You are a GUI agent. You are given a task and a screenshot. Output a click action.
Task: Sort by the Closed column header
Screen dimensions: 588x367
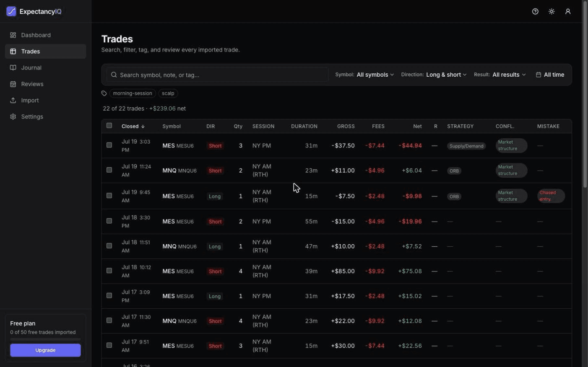[133, 127]
